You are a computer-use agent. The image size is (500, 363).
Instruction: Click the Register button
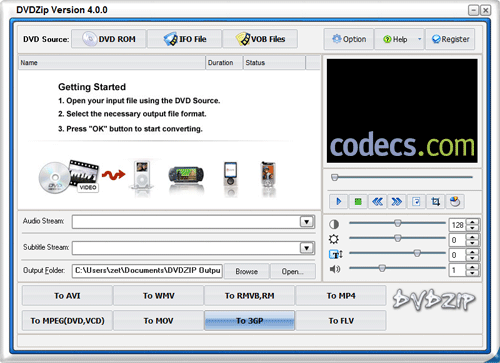[450, 39]
